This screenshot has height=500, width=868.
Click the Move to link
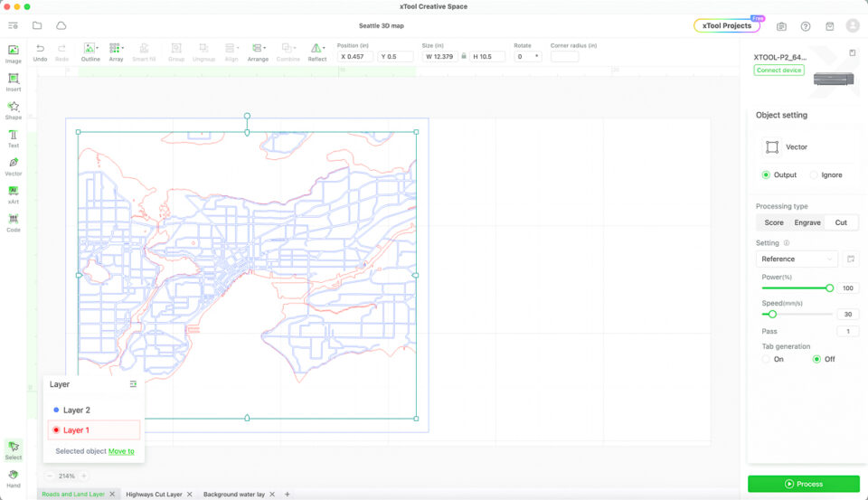coord(121,451)
